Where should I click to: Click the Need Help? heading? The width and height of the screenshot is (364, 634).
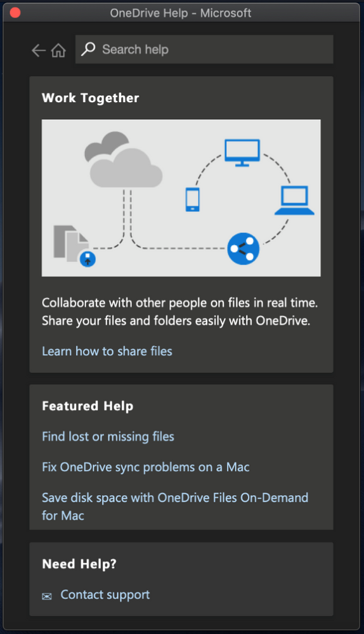click(x=79, y=564)
